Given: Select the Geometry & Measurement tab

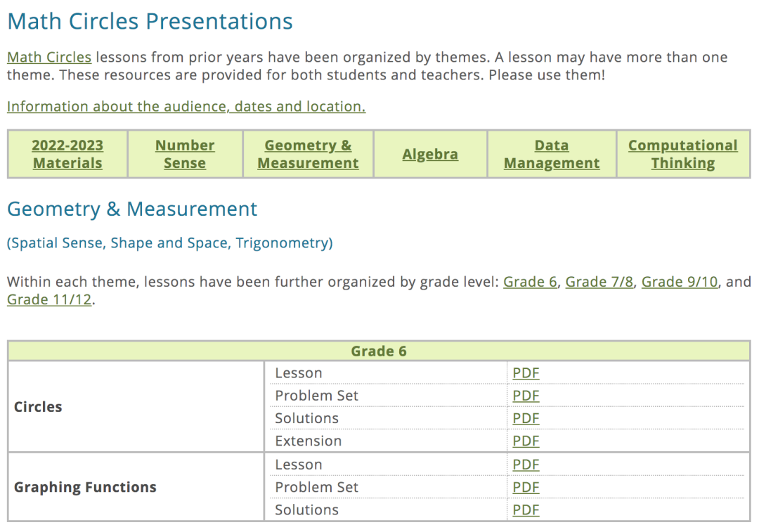Looking at the screenshot, I should pos(308,154).
